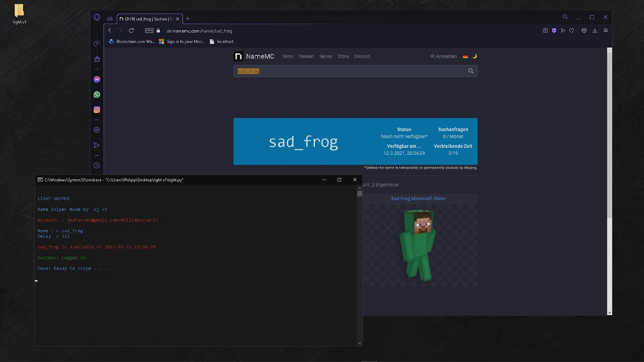The width and height of the screenshot is (644, 362).
Task: Minimize the Opera browser window
Action: pos(579,17)
